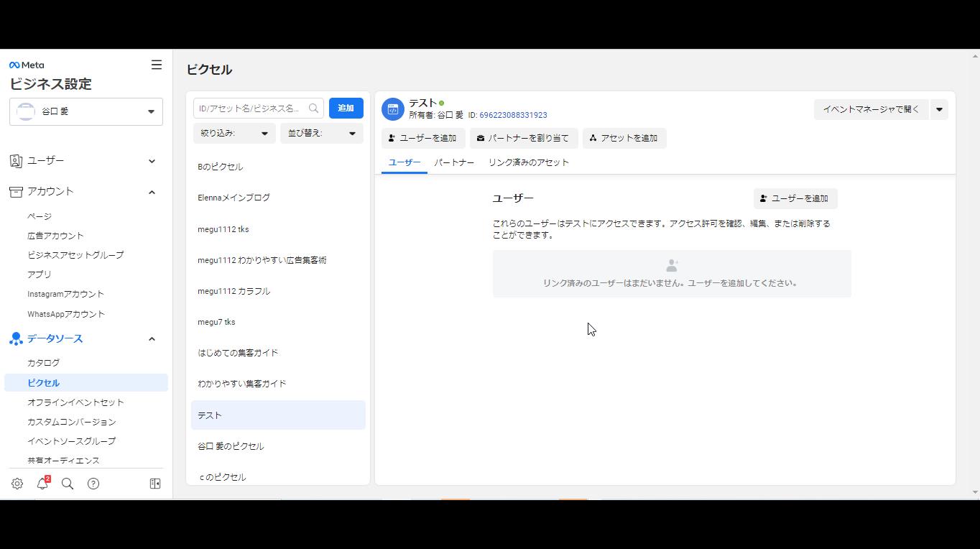Select megu7 tks pixel

(x=278, y=322)
